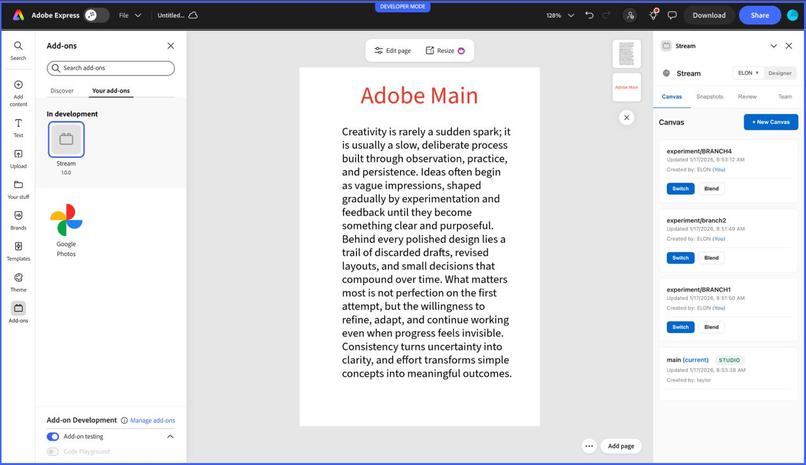Close the Add-ons panel

pos(171,46)
